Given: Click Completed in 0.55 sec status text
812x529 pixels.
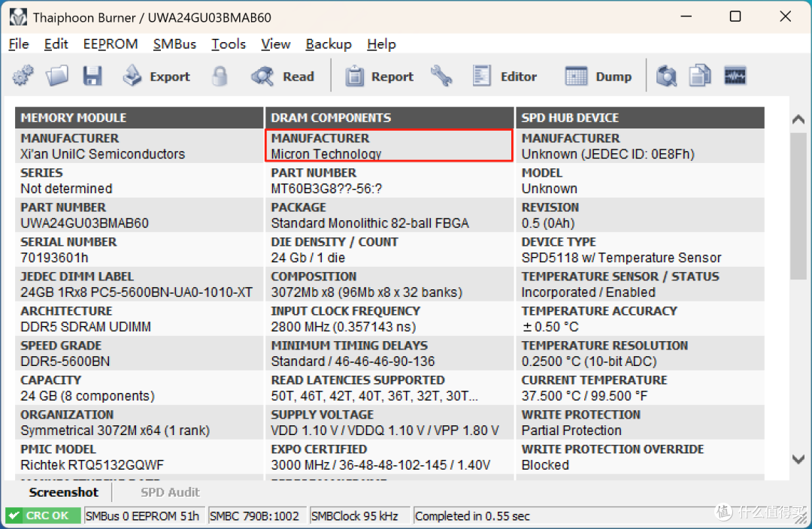Looking at the screenshot, I should click(472, 516).
